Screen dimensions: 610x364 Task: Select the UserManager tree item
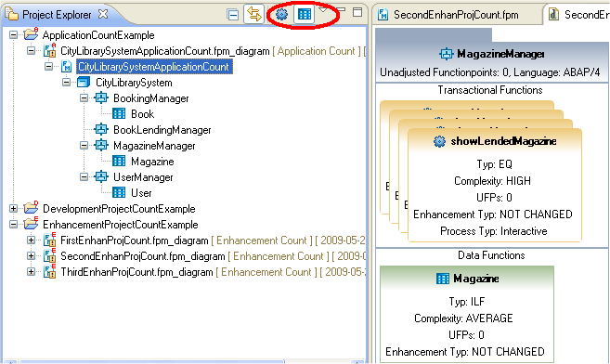click(x=143, y=177)
